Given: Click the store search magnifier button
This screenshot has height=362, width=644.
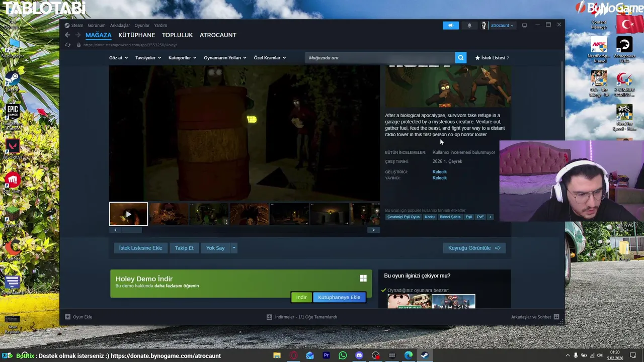Looking at the screenshot, I should (x=460, y=58).
